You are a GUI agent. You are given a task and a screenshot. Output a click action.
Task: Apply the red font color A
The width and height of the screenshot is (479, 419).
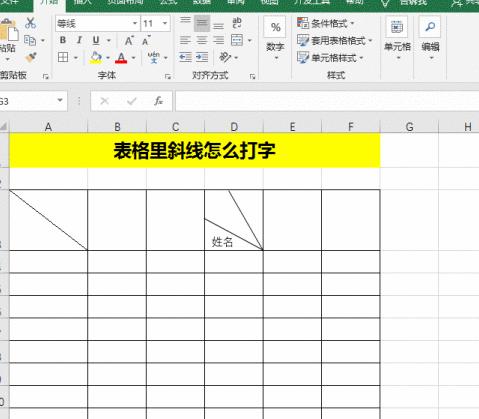point(121,58)
